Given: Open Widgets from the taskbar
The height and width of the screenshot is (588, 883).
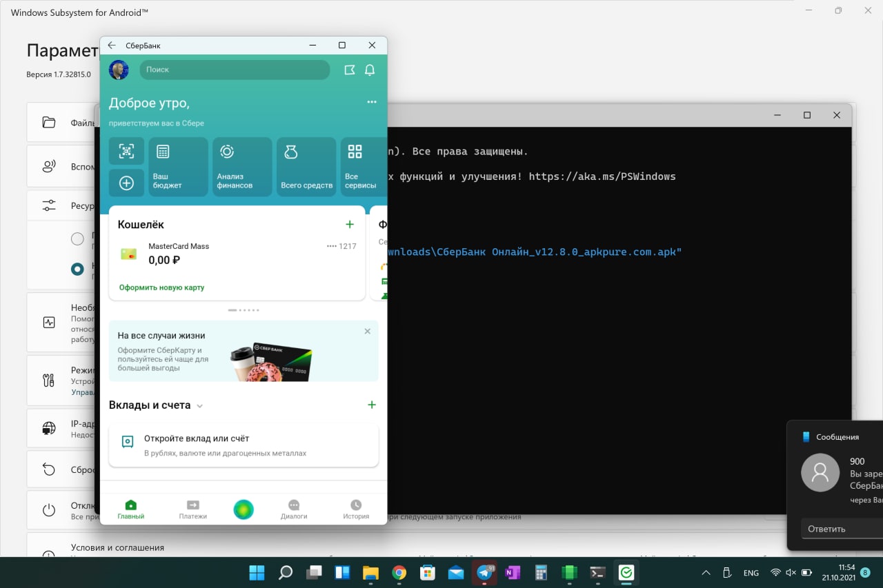Looking at the screenshot, I should (x=342, y=572).
